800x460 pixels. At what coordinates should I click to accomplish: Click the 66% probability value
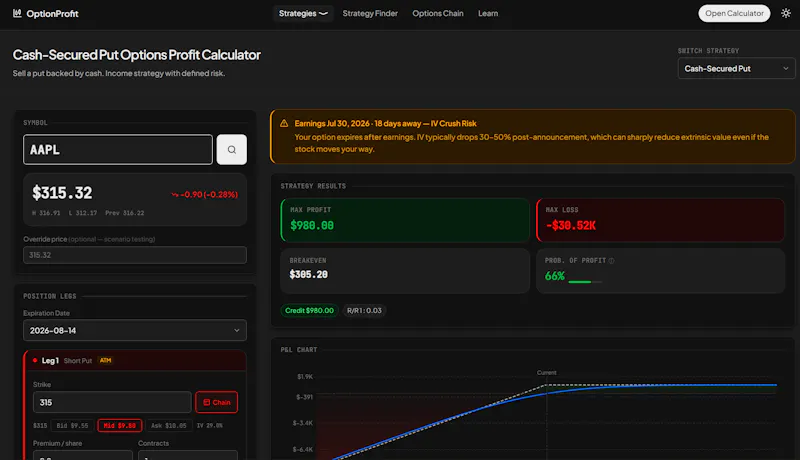555,276
